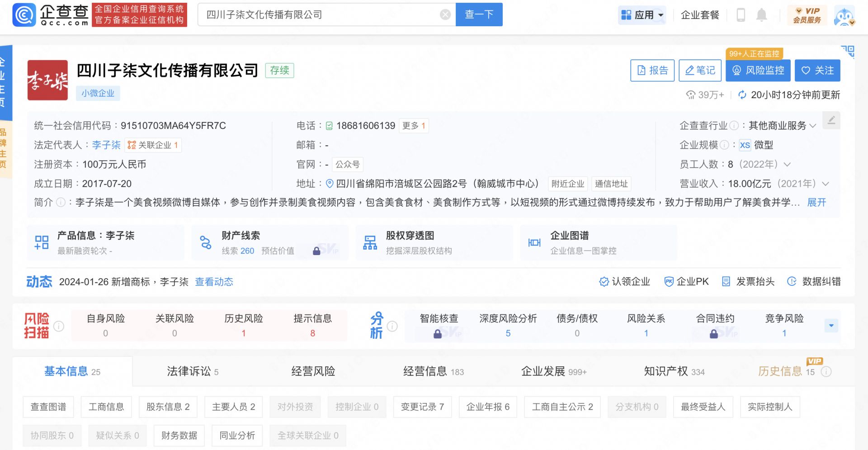This screenshot has height=450, width=868.
Task: Click 发票抬头 link
Action: tap(748, 281)
